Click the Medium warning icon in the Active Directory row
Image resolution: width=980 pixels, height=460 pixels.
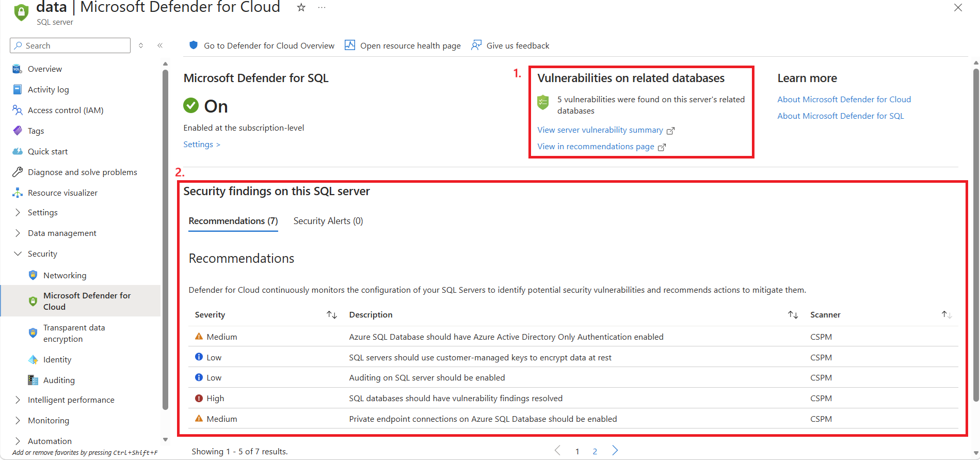tap(199, 337)
